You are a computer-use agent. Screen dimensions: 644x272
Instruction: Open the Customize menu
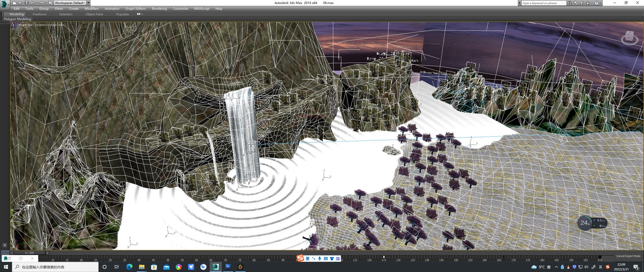[180, 9]
